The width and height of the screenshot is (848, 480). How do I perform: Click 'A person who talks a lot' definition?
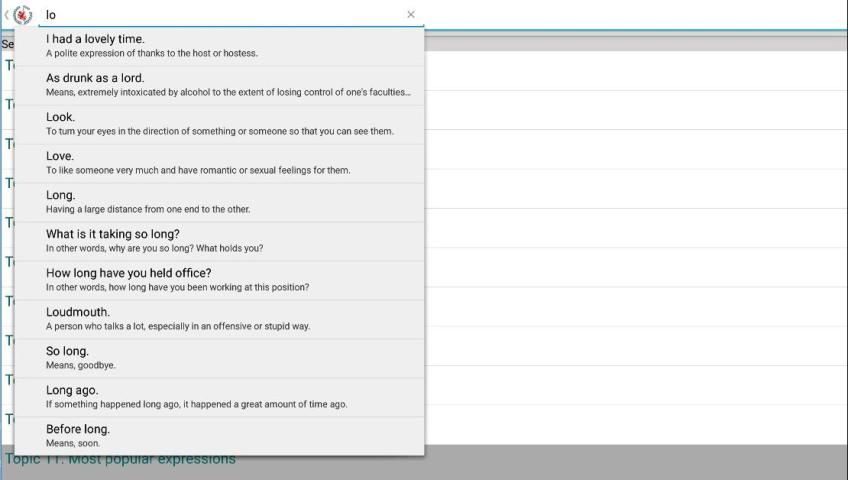(x=178, y=327)
